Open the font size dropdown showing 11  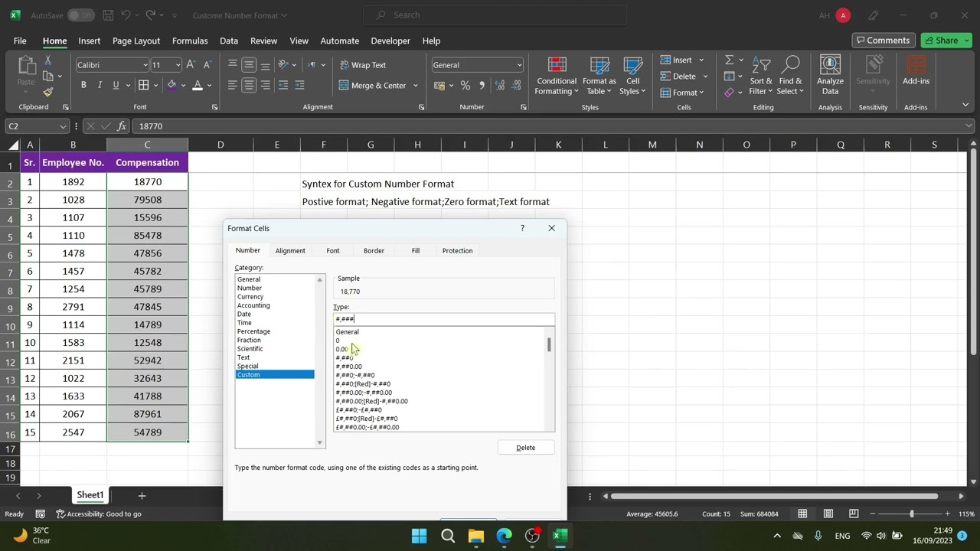coord(178,65)
